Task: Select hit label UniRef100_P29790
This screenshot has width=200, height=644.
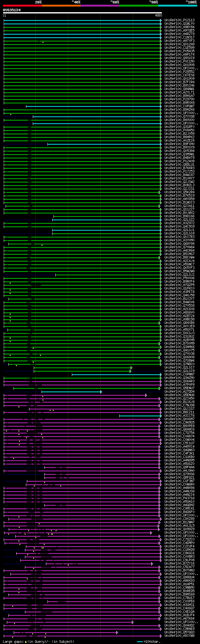Action: pos(179,99)
